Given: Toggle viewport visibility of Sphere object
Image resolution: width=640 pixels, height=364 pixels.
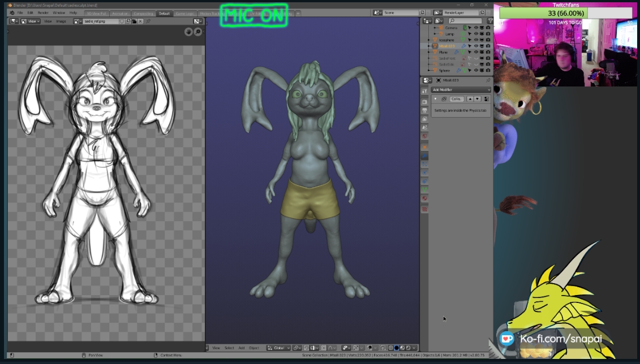Looking at the screenshot, I should (476, 71).
